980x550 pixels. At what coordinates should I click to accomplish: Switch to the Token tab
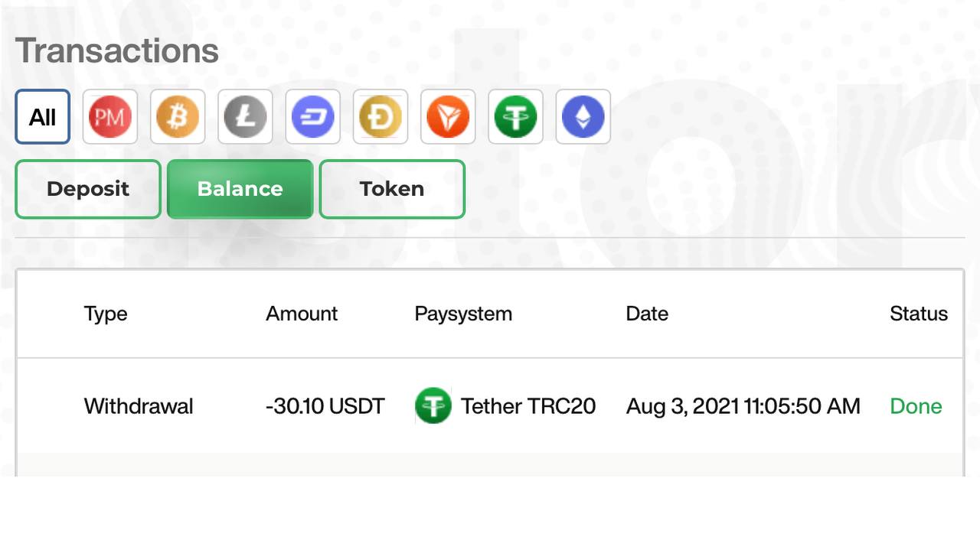click(x=392, y=189)
